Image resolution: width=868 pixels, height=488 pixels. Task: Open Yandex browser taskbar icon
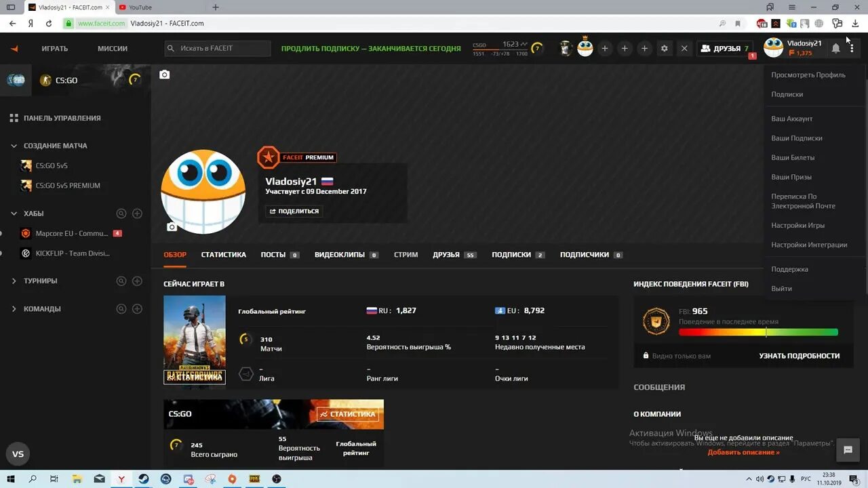121,479
